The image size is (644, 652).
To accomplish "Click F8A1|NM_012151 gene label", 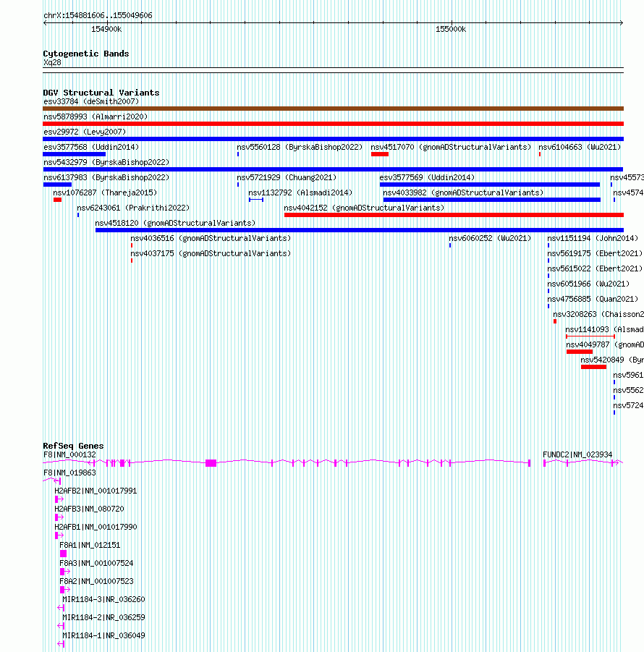I will tap(90, 545).
